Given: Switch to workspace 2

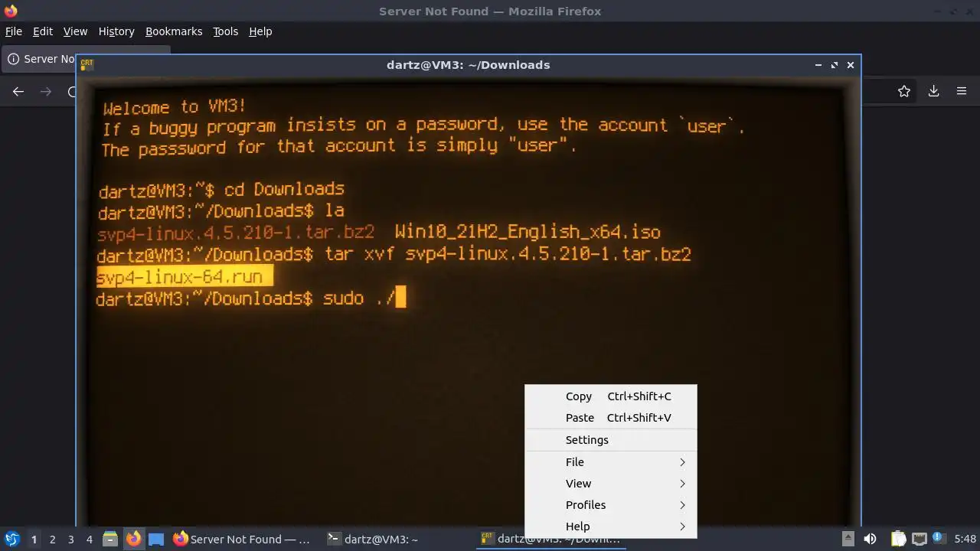Looking at the screenshot, I should coord(52,540).
